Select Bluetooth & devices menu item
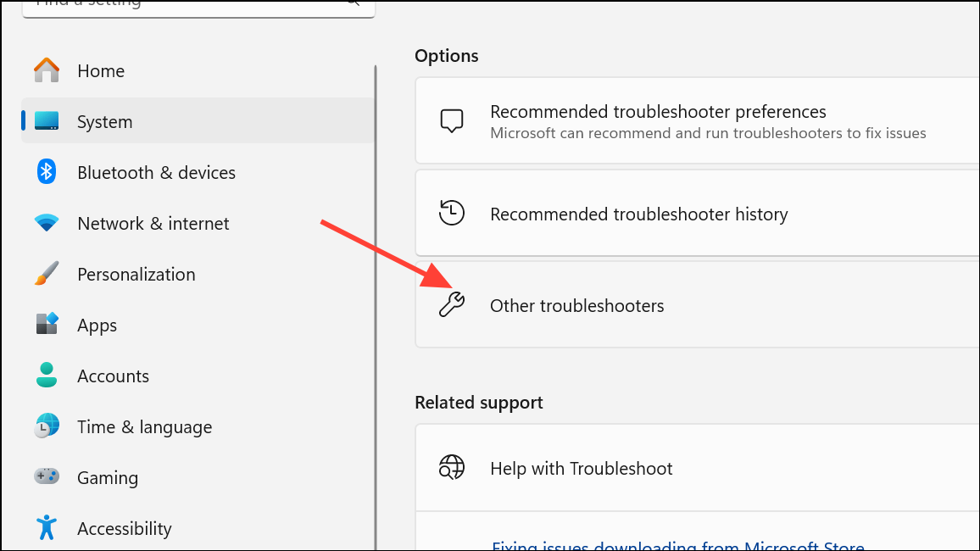The width and height of the screenshot is (980, 551). [x=156, y=172]
